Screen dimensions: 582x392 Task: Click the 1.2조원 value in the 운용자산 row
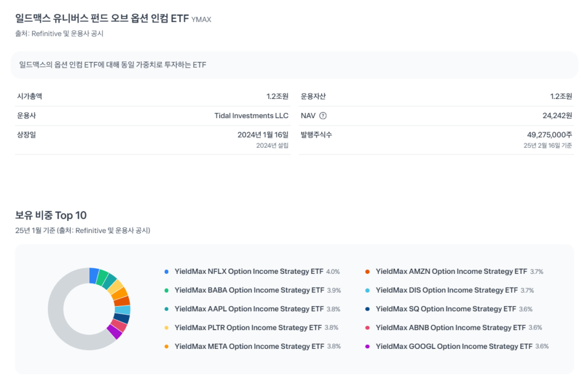click(561, 97)
